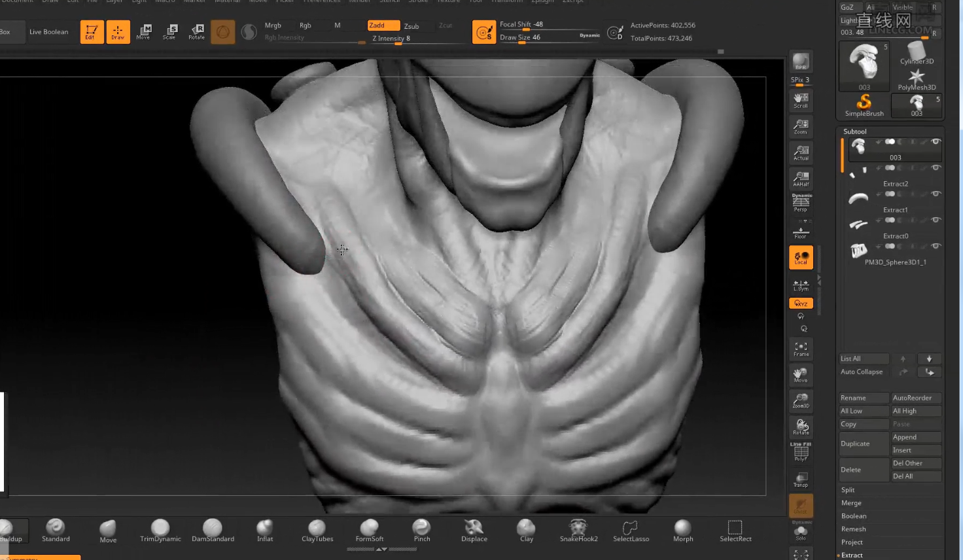This screenshot has height=560, width=963.
Task: Select the Scale gizmo tool in top toolbar
Action: point(170,31)
